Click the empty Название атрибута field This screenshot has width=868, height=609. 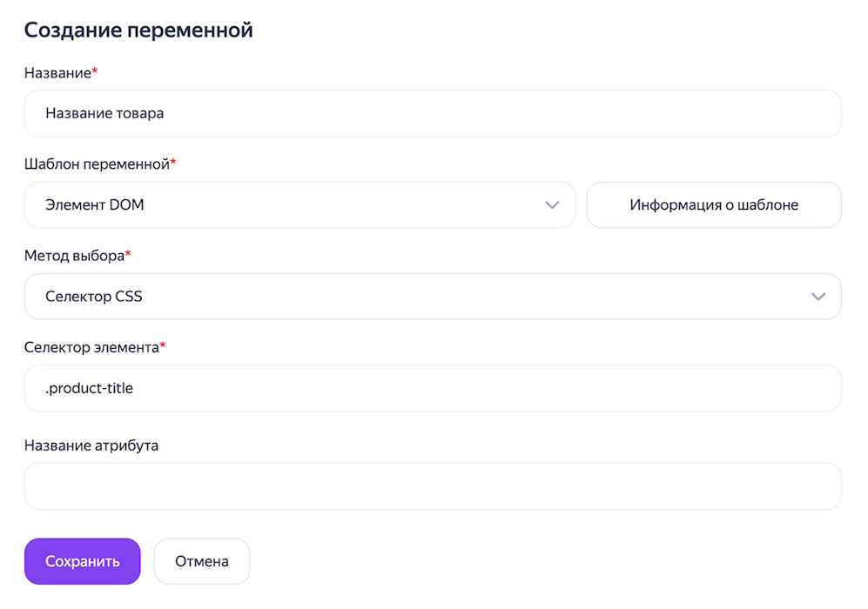433,485
